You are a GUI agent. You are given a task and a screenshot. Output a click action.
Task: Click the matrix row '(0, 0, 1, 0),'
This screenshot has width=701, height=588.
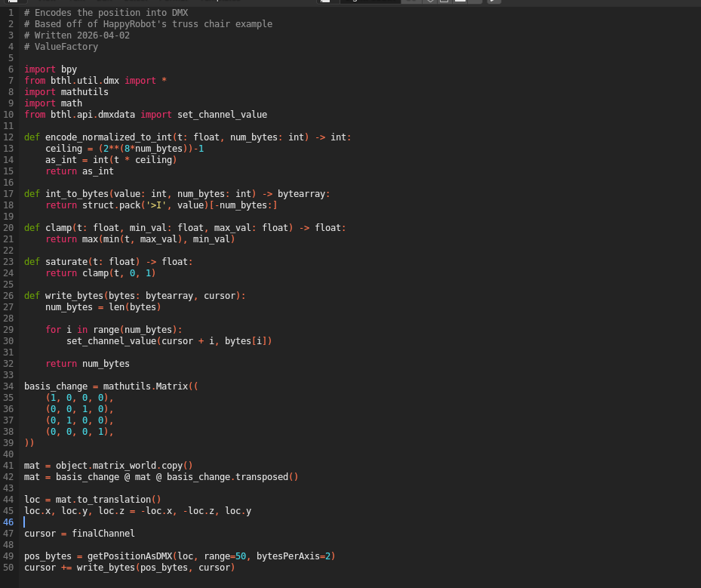pyautogui.click(x=79, y=409)
